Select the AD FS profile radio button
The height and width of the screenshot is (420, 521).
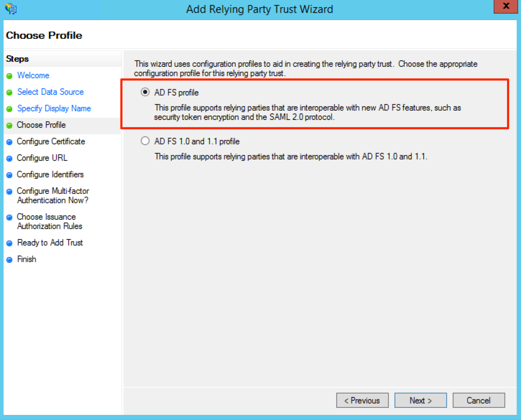click(145, 92)
